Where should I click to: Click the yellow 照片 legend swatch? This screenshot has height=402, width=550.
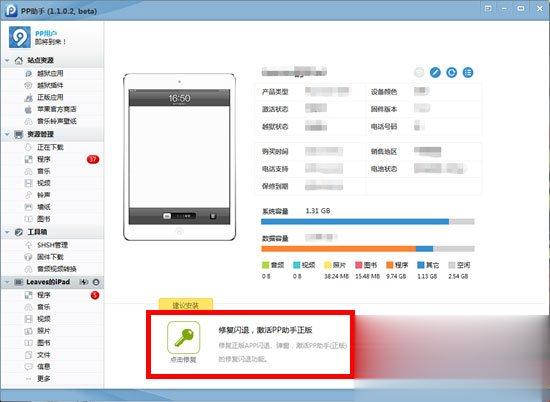pos(328,265)
